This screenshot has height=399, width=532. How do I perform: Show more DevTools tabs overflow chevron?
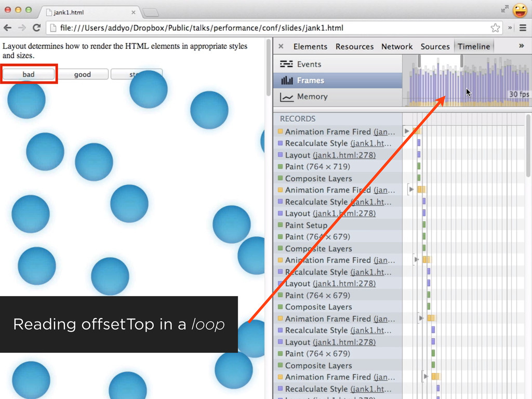pyautogui.click(x=521, y=46)
